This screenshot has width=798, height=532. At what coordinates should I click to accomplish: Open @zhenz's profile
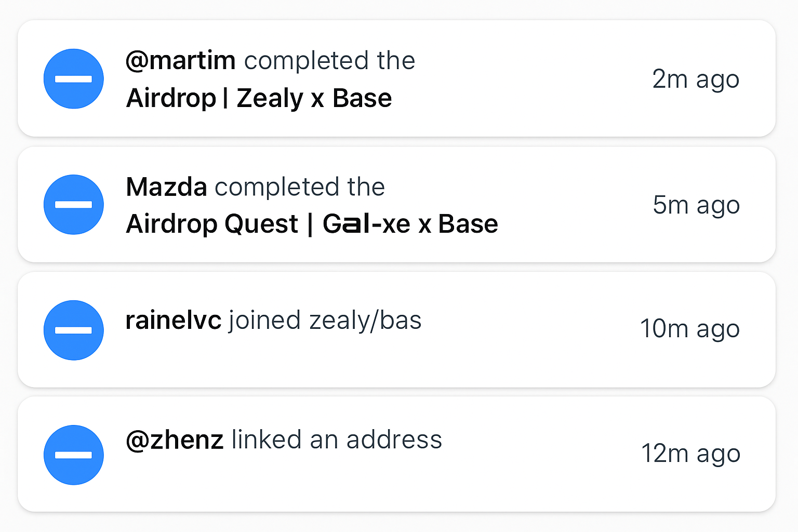175,439
